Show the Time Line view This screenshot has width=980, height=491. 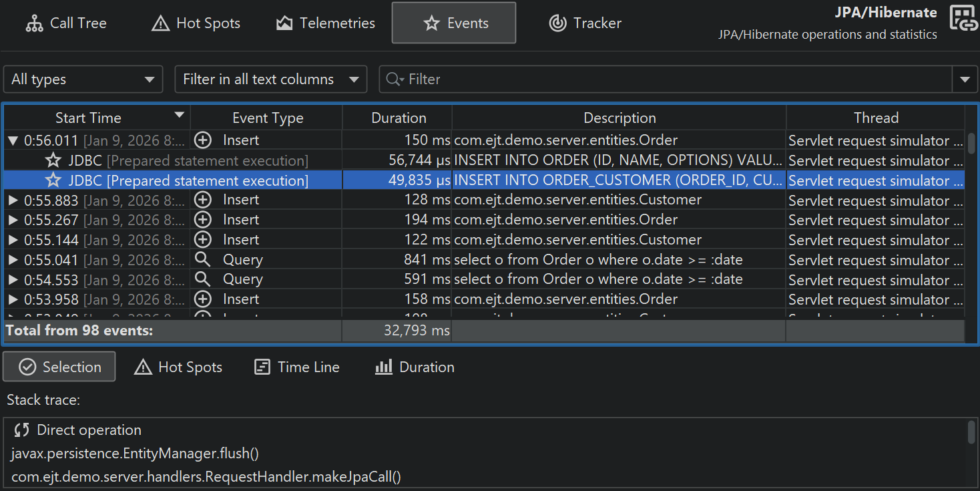(x=297, y=367)
